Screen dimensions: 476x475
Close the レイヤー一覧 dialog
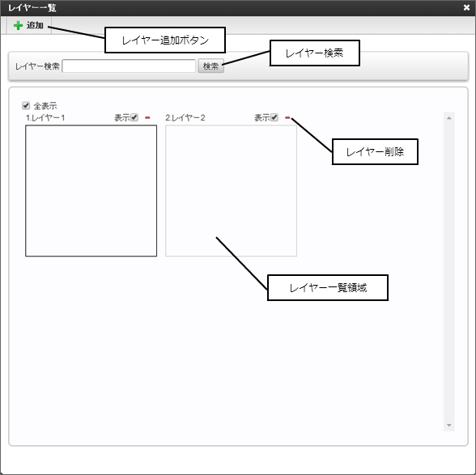[x=466, y=7]
